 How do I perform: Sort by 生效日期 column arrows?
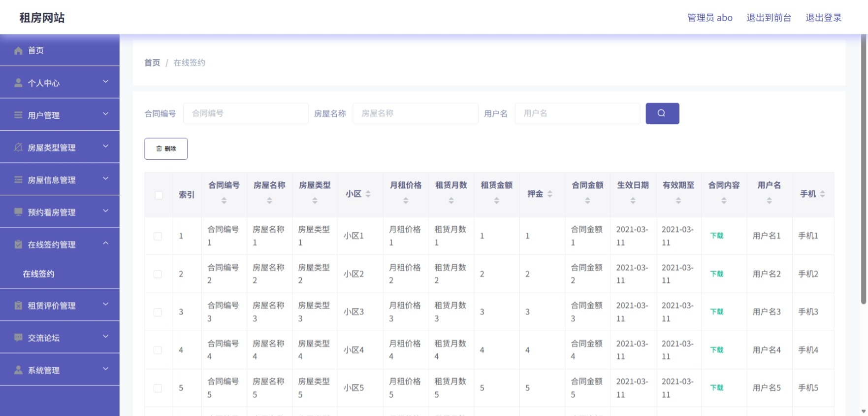point(633,201)
